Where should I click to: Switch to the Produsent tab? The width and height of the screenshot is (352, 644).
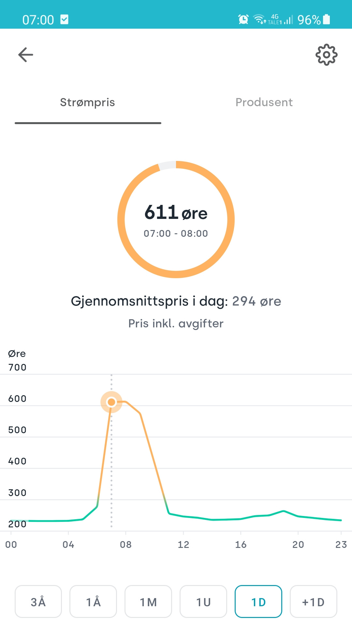coord(264,102)
